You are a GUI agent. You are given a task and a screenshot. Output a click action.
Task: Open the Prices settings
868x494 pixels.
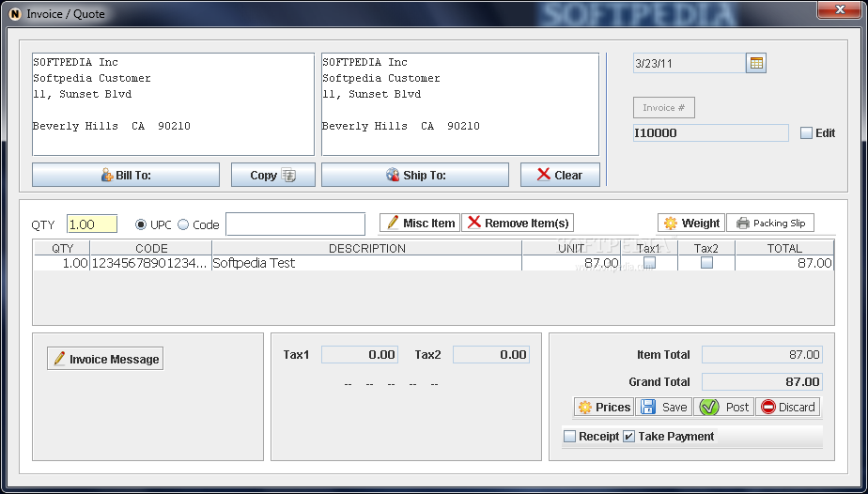604,408
